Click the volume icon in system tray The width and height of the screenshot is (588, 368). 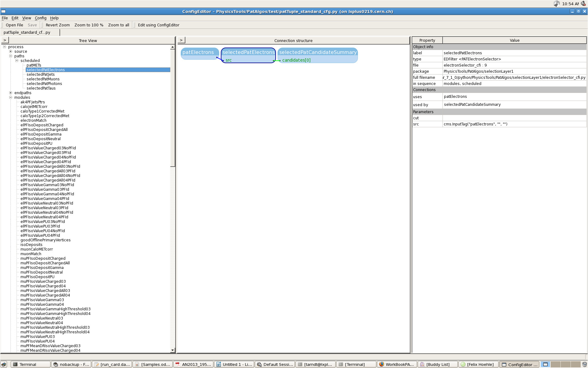coord(583,4)
